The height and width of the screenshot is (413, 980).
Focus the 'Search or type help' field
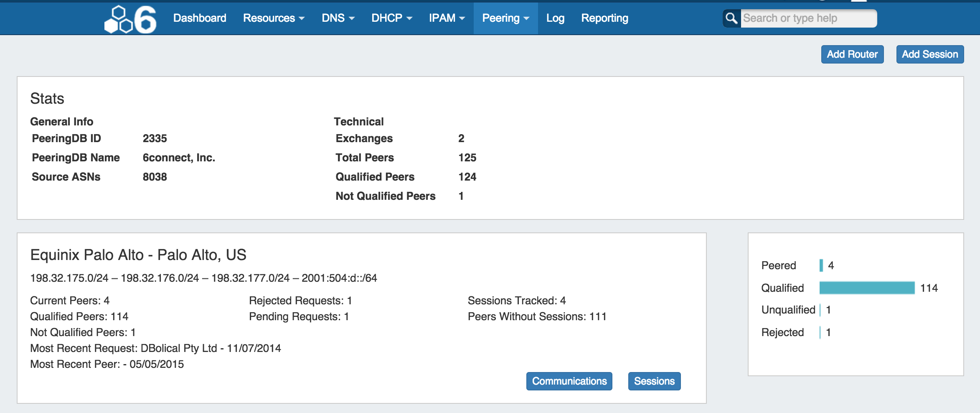808,18
